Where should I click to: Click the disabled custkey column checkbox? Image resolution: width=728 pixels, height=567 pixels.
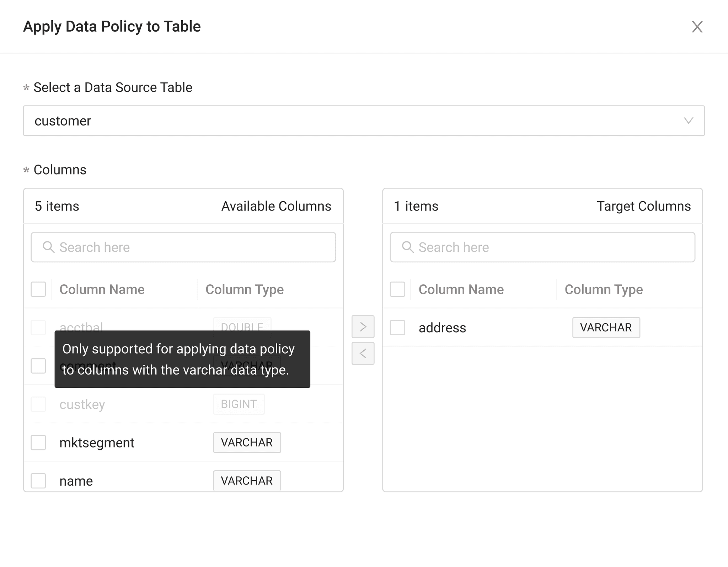(x=38, y=404)
